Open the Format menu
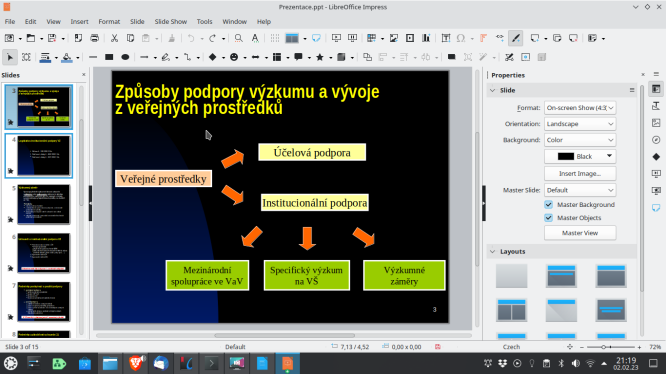The height and width of the screenshot is (374, 666). (x=109, y=22)
